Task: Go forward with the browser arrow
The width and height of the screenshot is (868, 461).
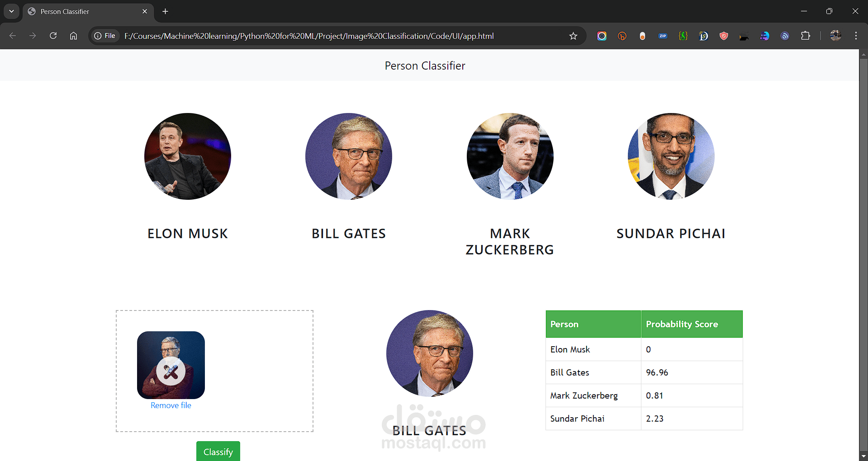Action: (33, 36)
